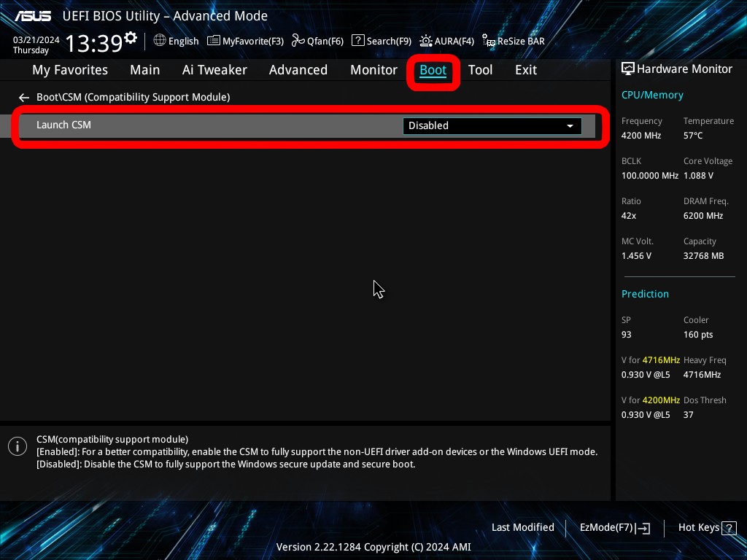Viewport: 747px width, 560px height.
Task: Click the EzMode exit arrow icon
Action: click(643, 528)
